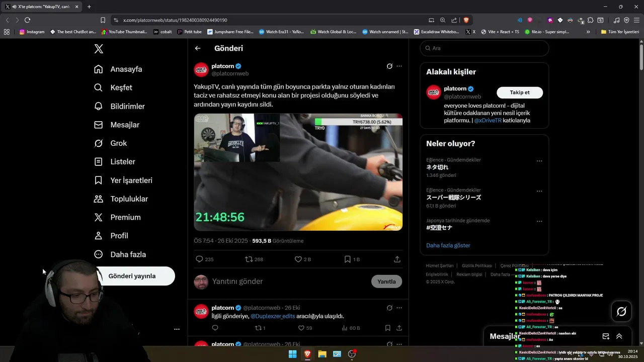The height and width of the screenshot is (362, 644).
Task: Open Listeler page
Action: (x=115, y=162)
